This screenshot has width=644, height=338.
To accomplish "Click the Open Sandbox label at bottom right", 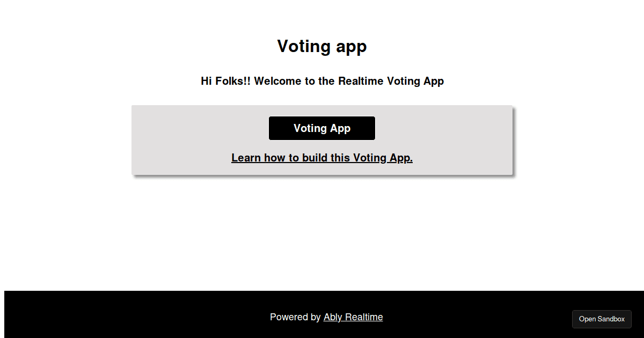I will coord(602,319).
